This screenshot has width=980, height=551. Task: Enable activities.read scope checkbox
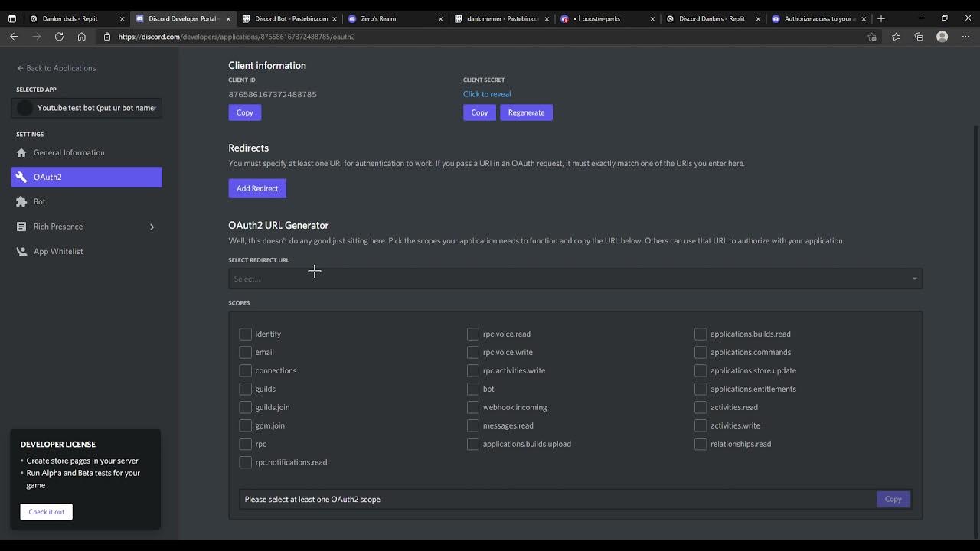tap(701, 407)
